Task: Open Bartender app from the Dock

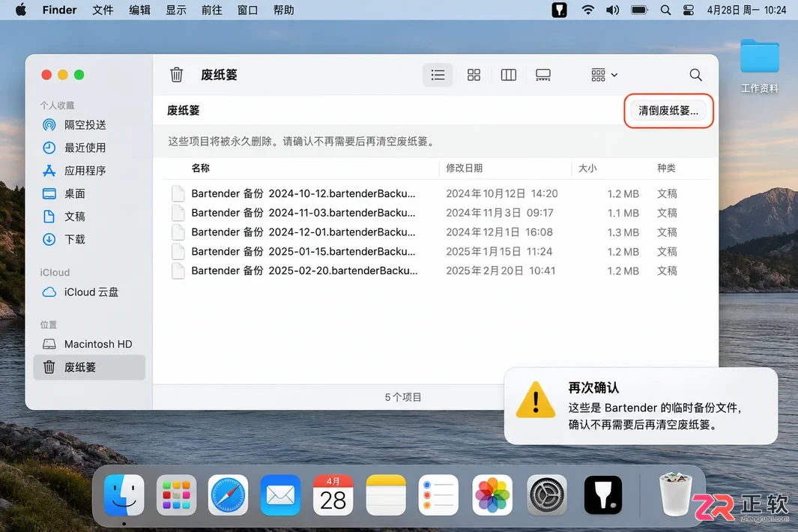Action: 603,495
